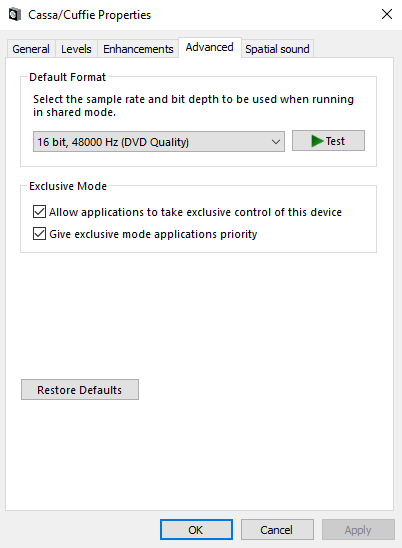Click the speaker icon in the title bar

point(14,15)
